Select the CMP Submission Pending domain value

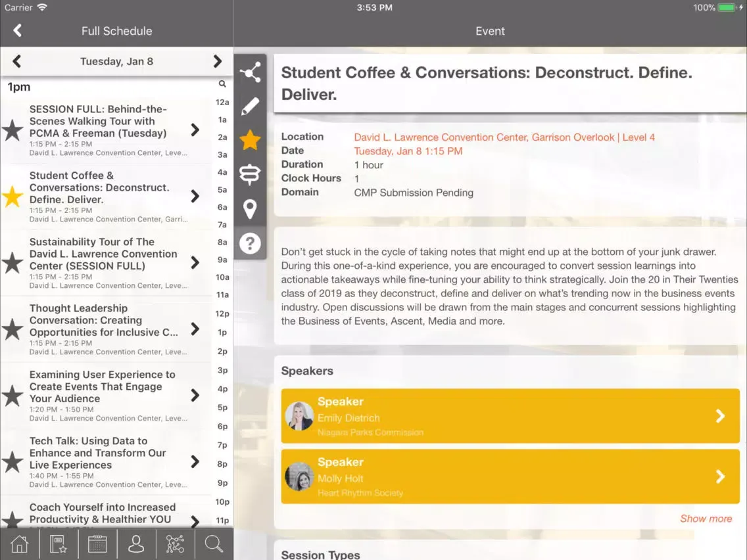414,193
